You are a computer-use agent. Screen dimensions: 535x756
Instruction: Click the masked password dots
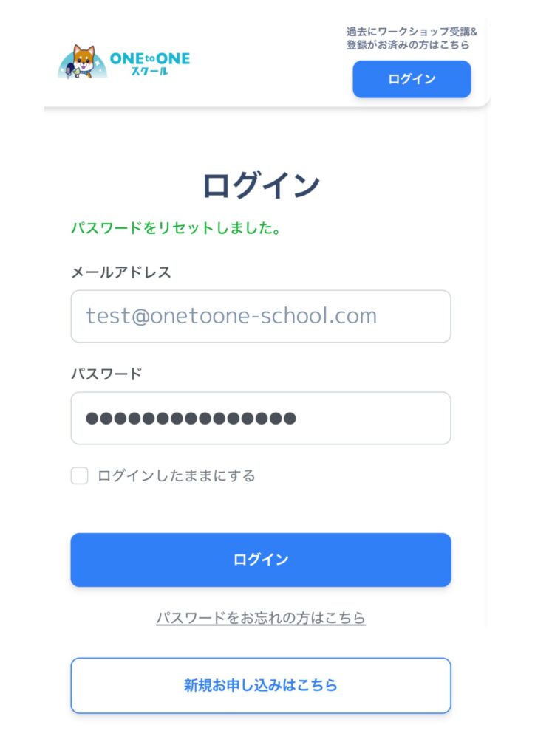click(191, 419)
